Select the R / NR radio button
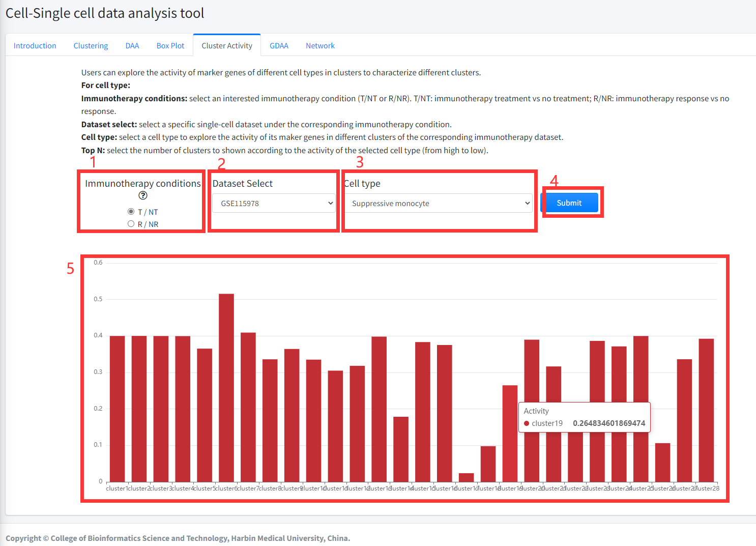 click(x=131, y=224)
